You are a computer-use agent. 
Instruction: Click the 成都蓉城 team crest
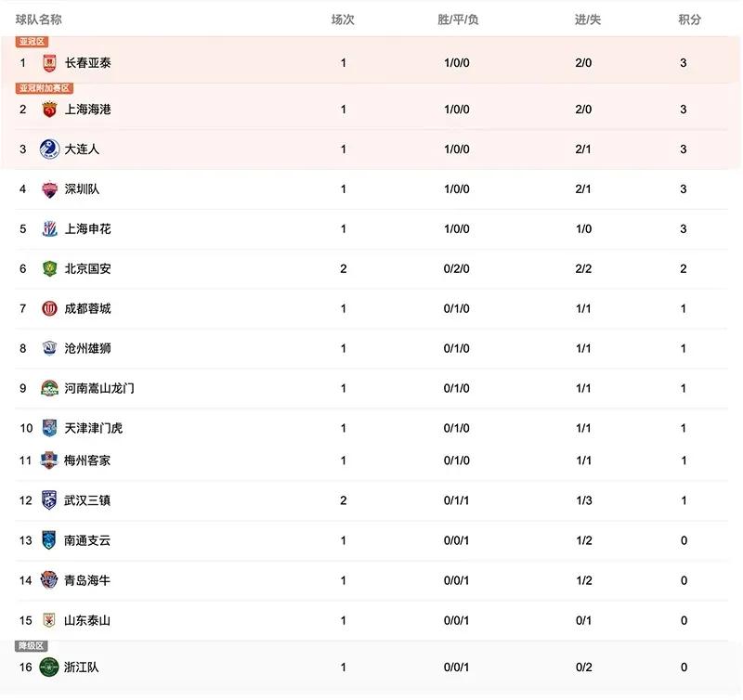(x=49, y=309)
